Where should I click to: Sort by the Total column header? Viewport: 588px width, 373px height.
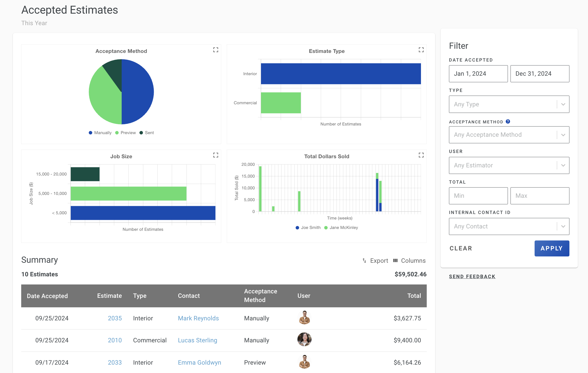tap(414, 296)
